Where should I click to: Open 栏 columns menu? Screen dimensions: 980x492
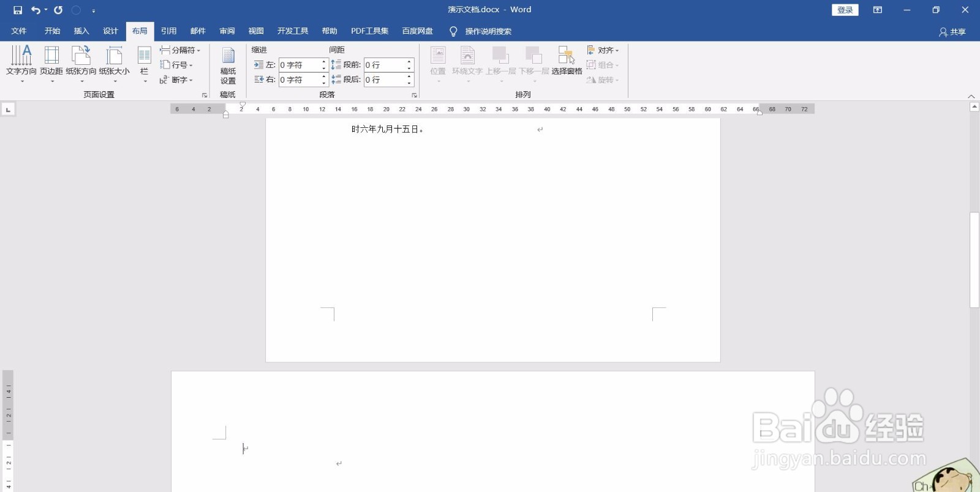[145, 64]
